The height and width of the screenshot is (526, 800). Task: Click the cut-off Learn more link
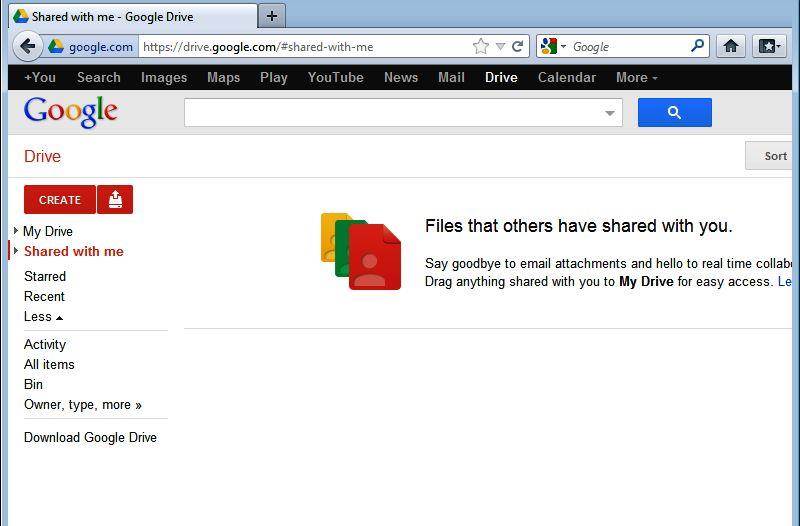[x=785, y=282]
